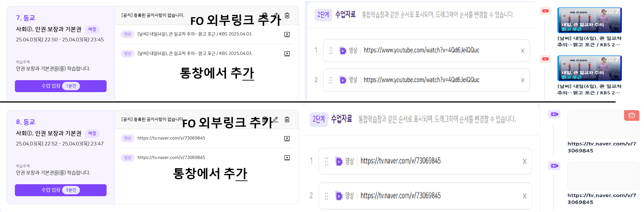Remove the second YouTube link with X
Screen dimensions: 644x212
523,80
